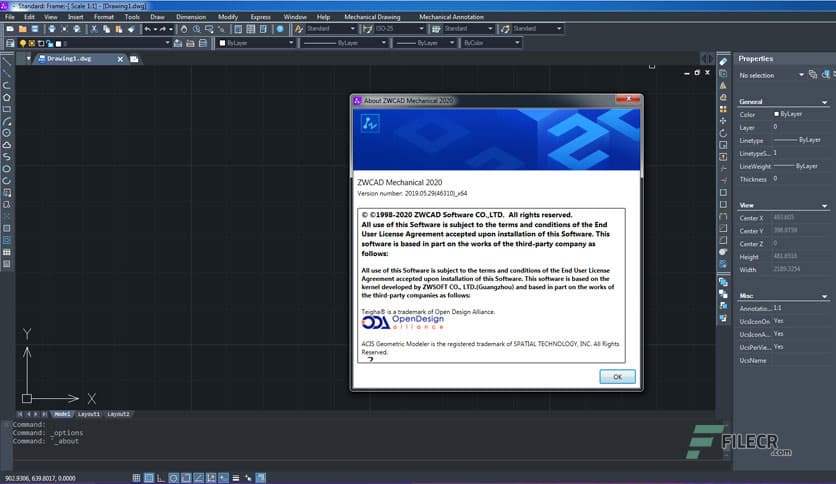The width and height of the screenshot is (836, 484).
Task: Collapse the General section in Properties
Action: (825, 102)
